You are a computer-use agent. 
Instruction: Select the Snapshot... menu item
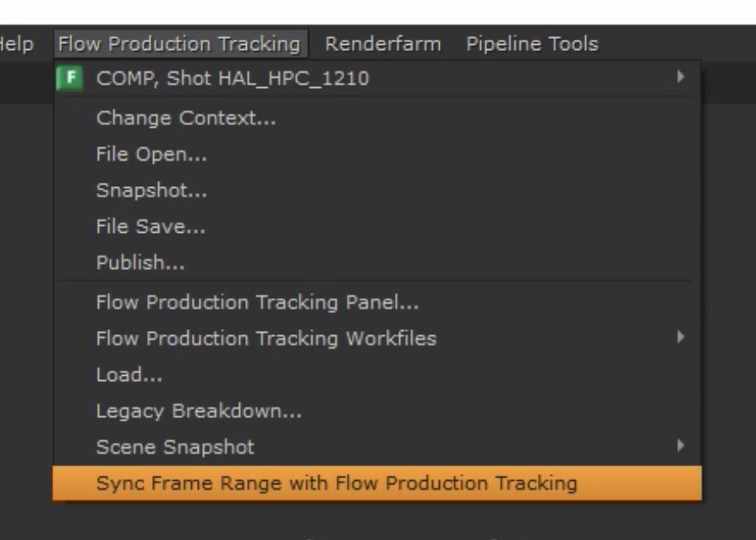pos(151,190)
